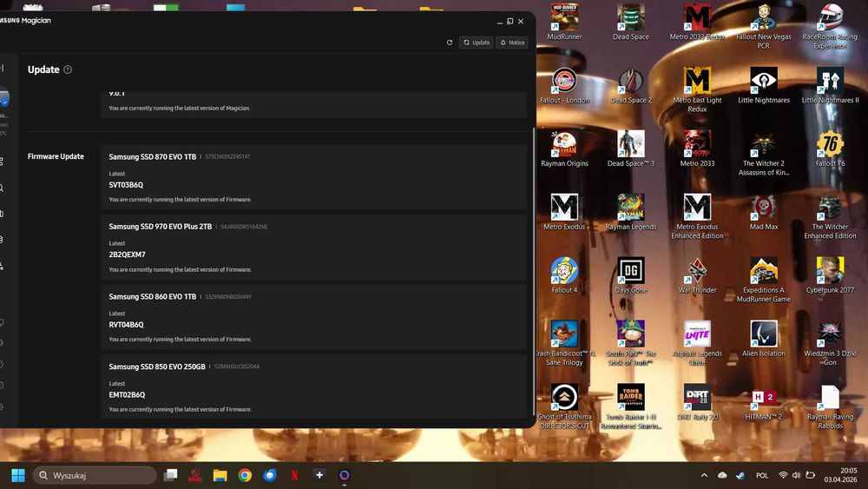Select the Metro Last Light Redux icon
This screenshot has width=868, height=489.
tap(697, 89)
